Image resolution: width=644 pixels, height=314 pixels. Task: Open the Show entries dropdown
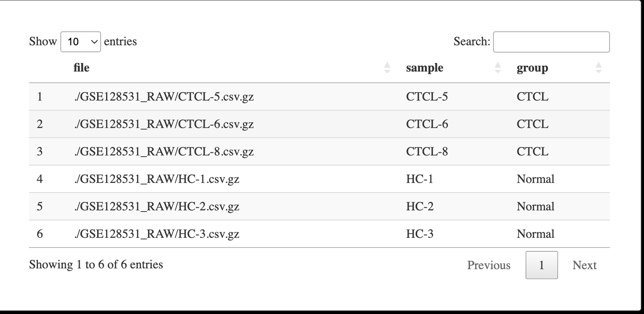[80, 42]
